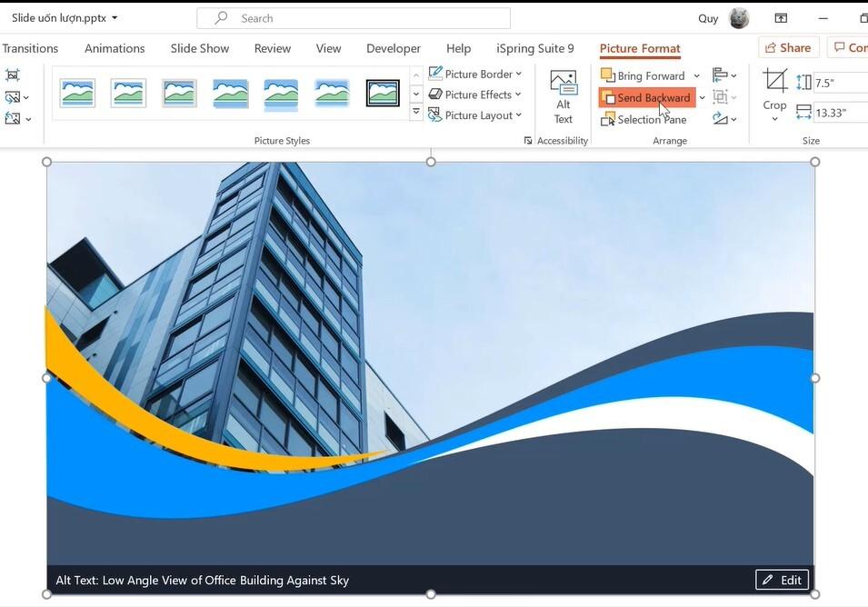The image size is (868, 607).
Task: Click the top-middle picture resize handle
Action: pyautogui.click(x=431, y=162)
